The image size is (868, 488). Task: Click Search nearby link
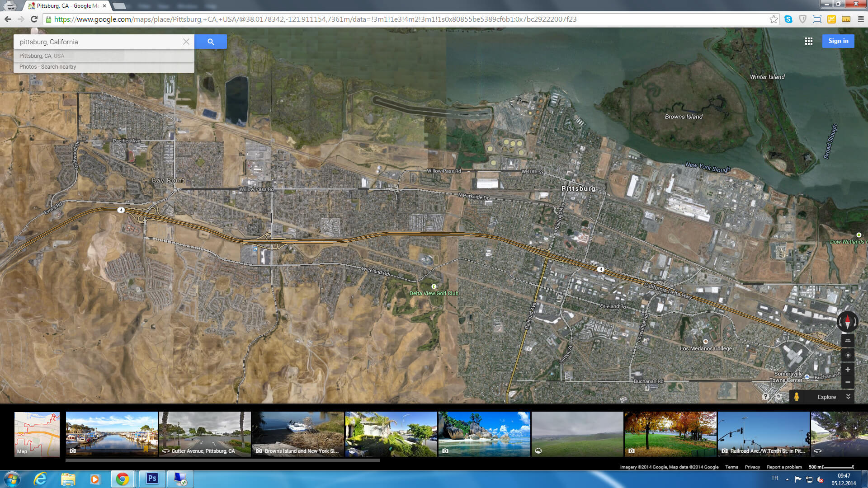58,67
